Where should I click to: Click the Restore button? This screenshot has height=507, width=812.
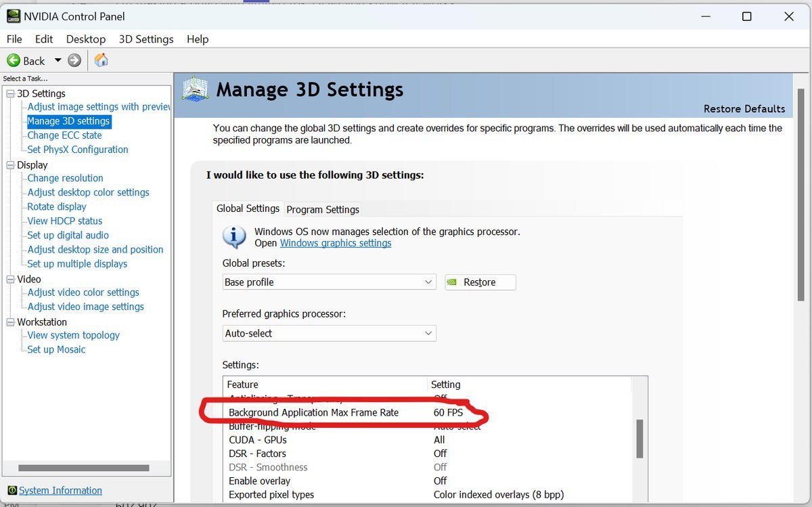480,282
